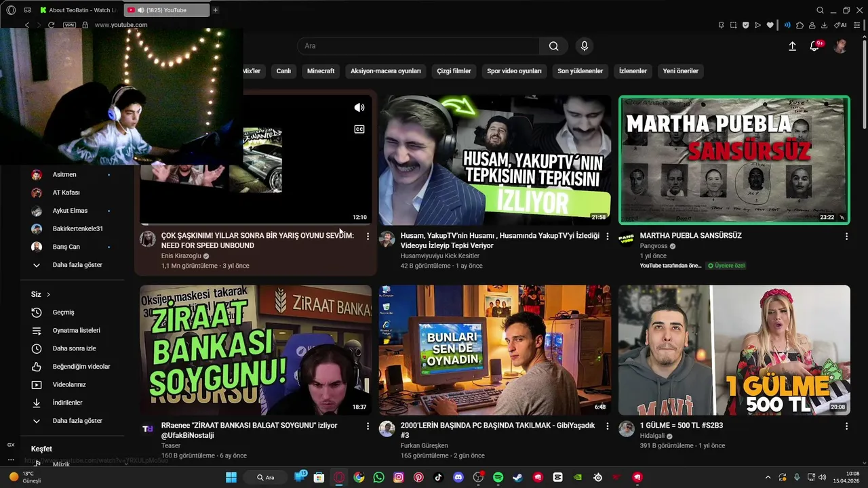The image size is (868, 488).
Task: Open Steam from the taskbar
Action: pos(518,477)
